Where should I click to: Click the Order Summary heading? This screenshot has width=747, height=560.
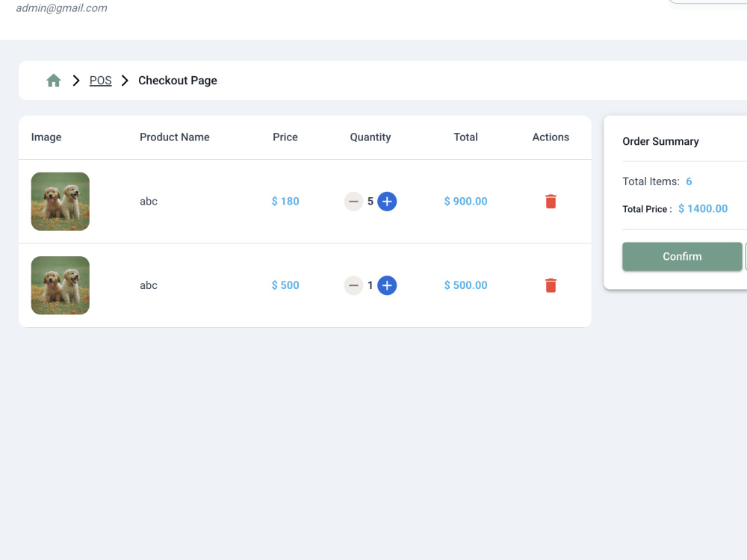pyautogui.click(x=661, y=141)
